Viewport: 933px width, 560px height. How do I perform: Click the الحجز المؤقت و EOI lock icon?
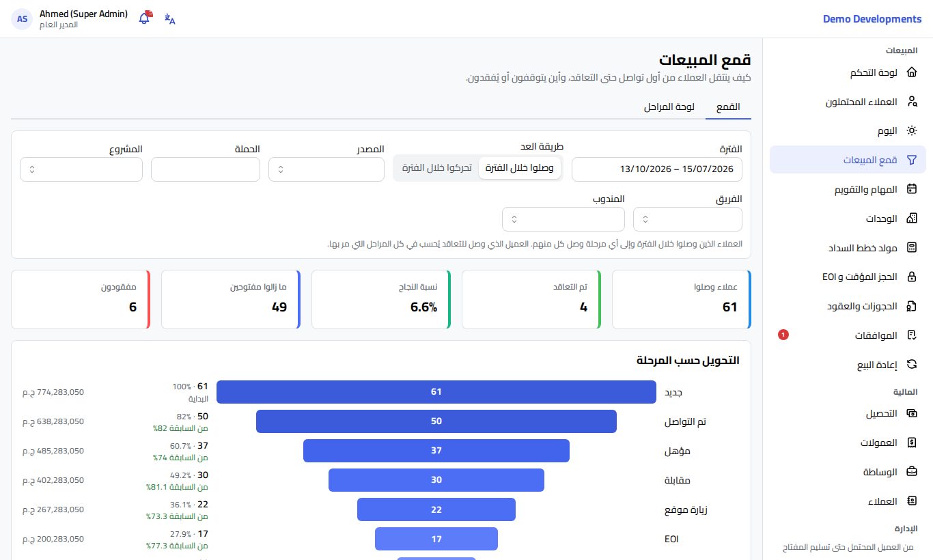911,277
